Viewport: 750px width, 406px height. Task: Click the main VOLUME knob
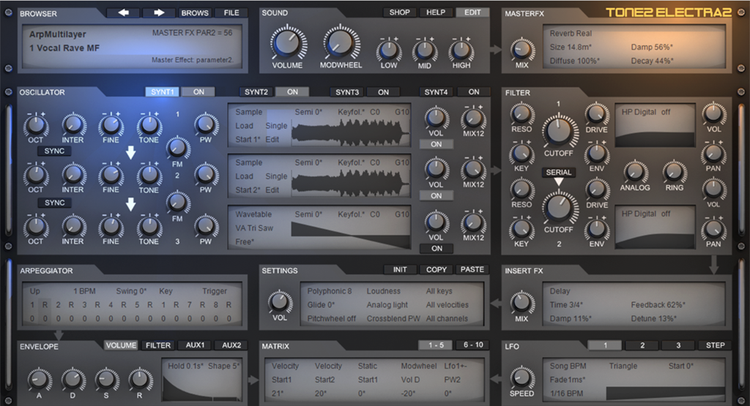point(288,44)
